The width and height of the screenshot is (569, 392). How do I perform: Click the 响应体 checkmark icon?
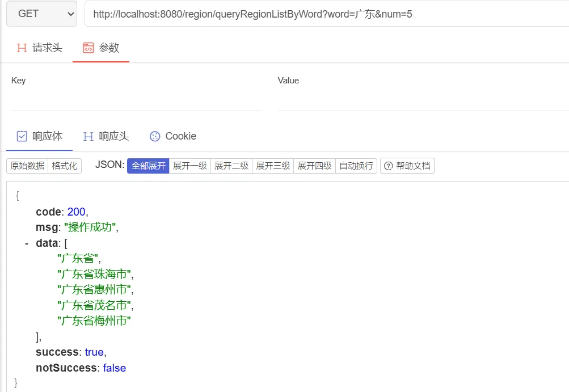[x=22, y=136]
